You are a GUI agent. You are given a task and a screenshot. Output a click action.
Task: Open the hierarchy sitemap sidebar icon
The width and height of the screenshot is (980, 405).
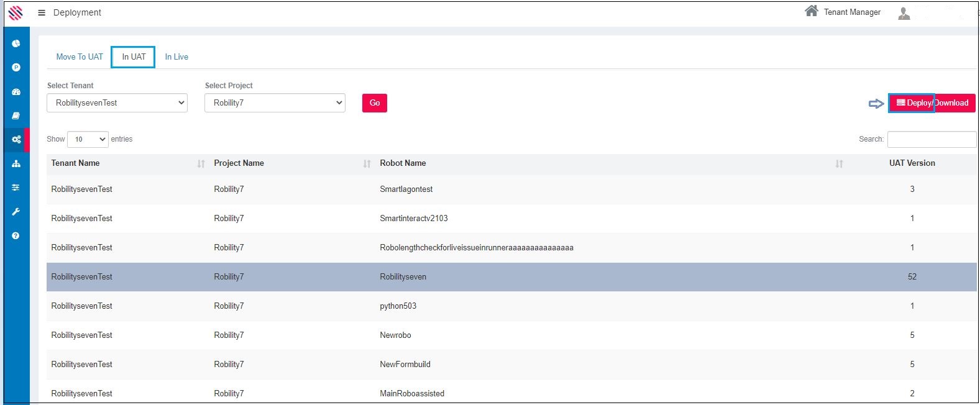16,163
